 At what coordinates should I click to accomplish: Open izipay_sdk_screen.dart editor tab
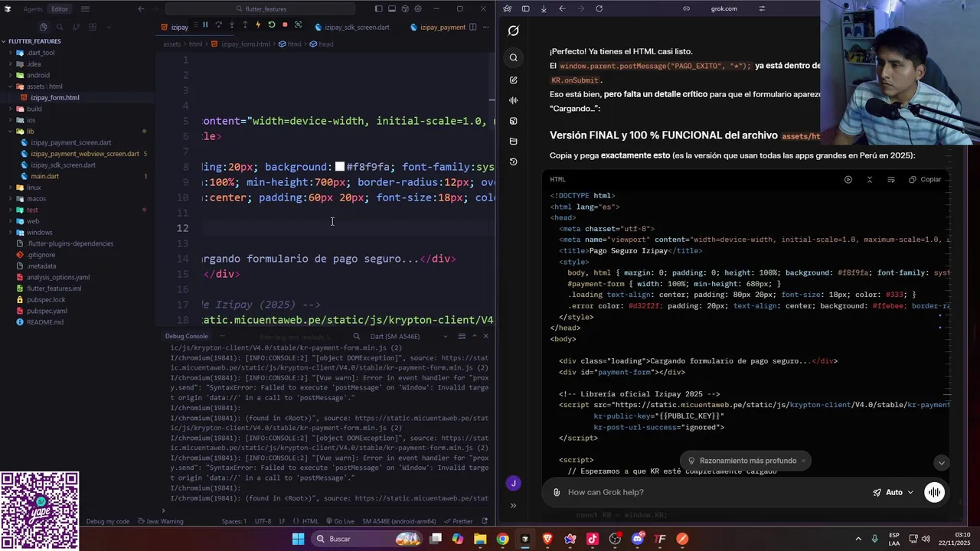(352, 27)
